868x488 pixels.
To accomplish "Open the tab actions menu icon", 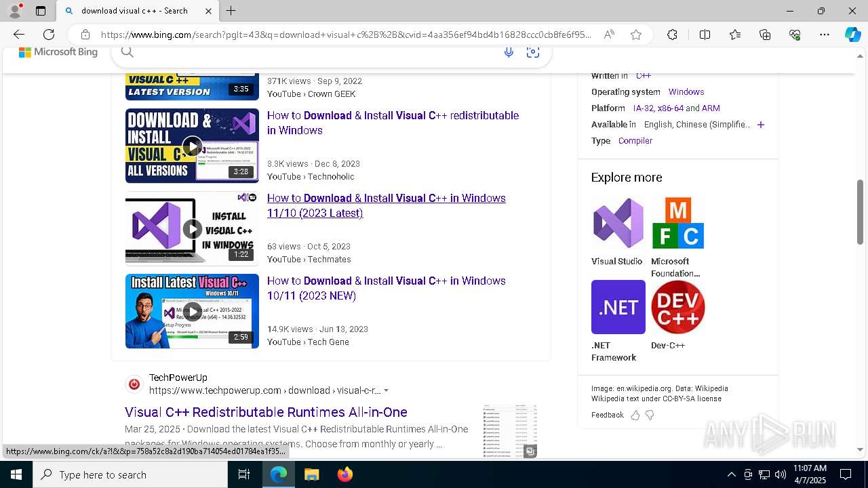I will [41, 11].
